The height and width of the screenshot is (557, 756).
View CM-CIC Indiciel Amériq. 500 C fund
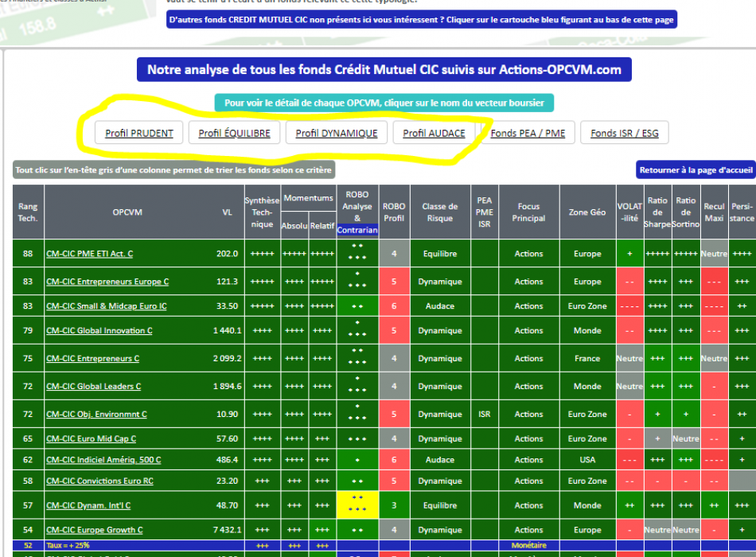pos(103,460)
